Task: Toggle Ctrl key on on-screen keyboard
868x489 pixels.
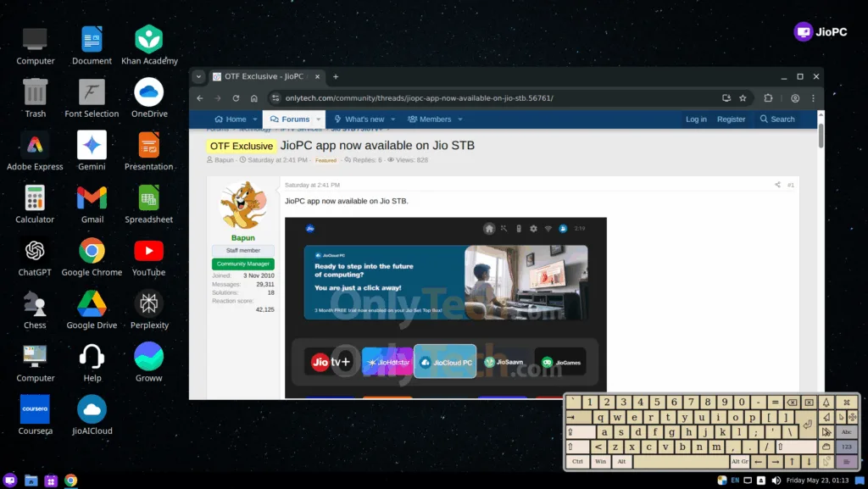Action: point(577,461)
